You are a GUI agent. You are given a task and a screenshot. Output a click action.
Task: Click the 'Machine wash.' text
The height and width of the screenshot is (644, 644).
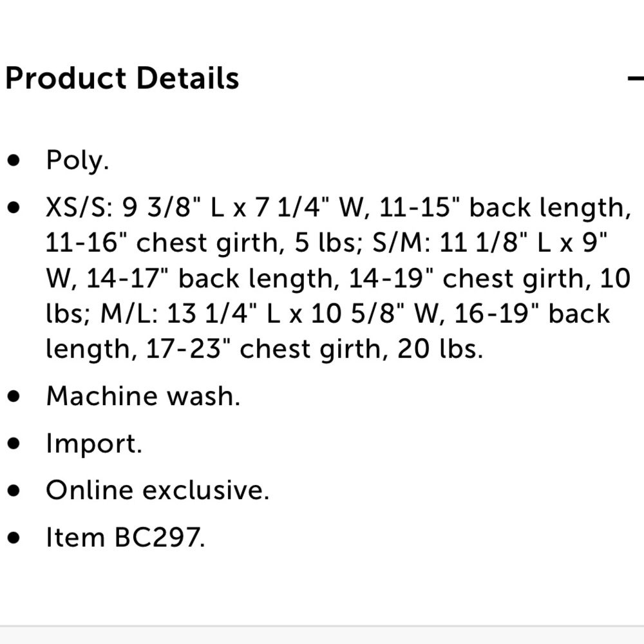143,395
